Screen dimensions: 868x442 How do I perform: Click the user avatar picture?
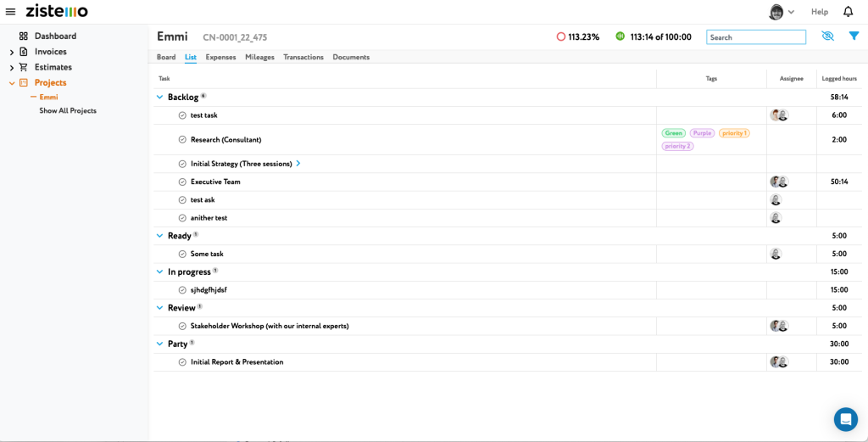[x=776, y=12]
